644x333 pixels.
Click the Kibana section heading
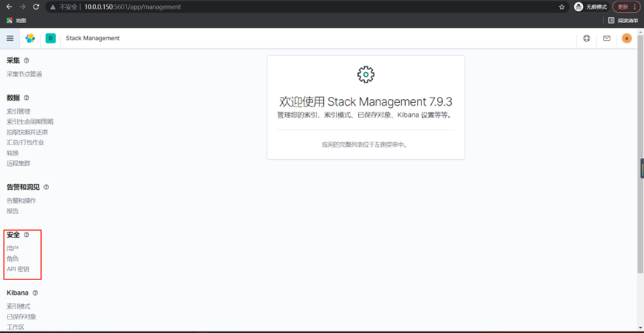(x=18, y=293)
